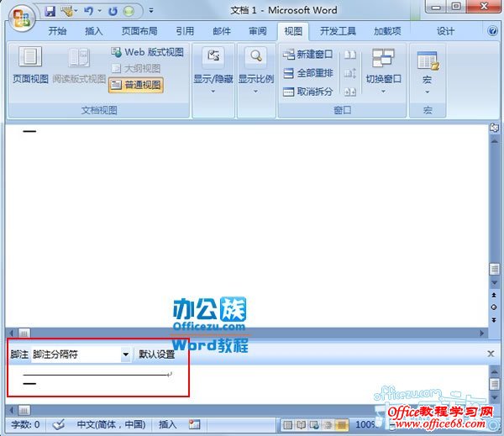Select print layout view icon in the status bar
This screenshot has width=504, height=436.
[x=288, y=425]
